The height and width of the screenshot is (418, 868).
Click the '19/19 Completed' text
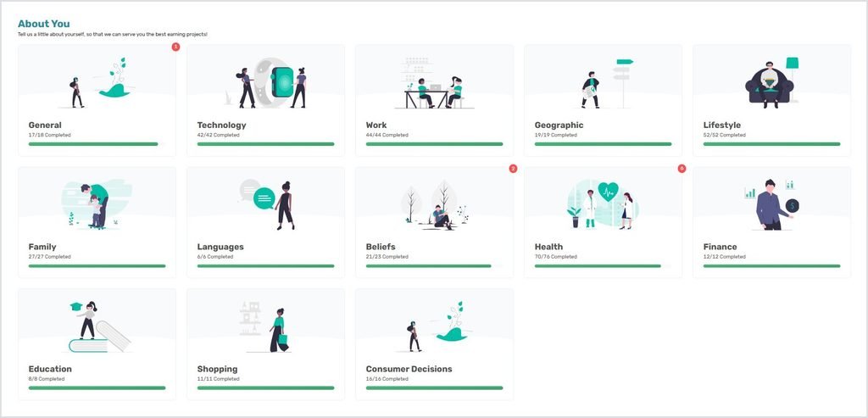[x=555, y=135]
